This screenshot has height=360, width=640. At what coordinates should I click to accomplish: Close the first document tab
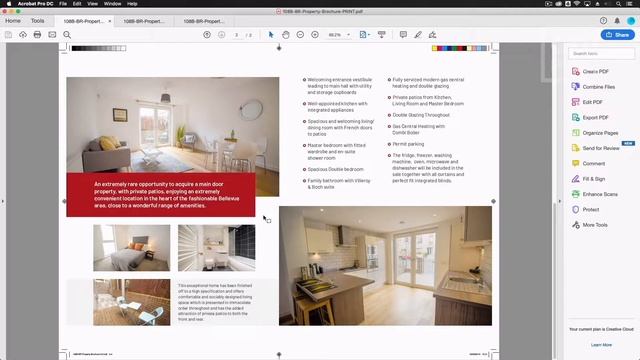[110, 21]
